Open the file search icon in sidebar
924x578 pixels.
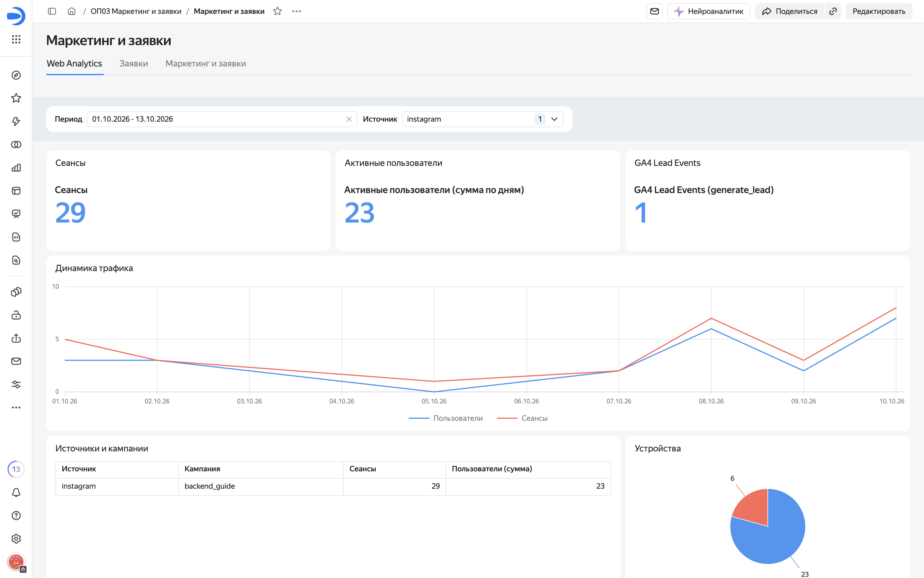(x=16, y=260)
